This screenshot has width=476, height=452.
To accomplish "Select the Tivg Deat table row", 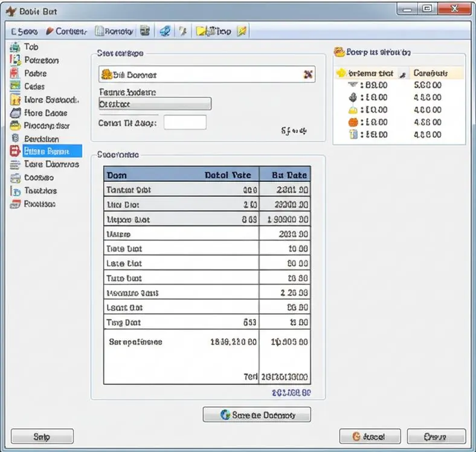I will (x=207, y=322).
